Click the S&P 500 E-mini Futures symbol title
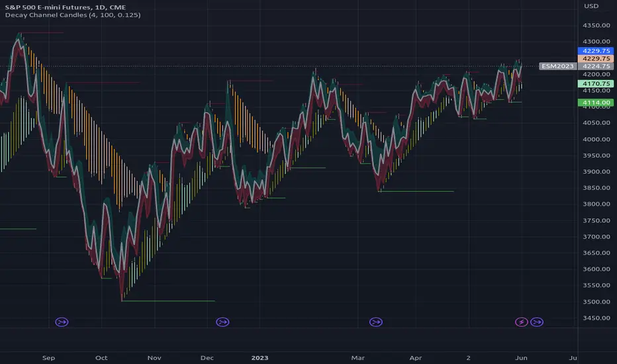Image resolution: width=617 pixels, height=364 pixels. [x=66, y=7]
